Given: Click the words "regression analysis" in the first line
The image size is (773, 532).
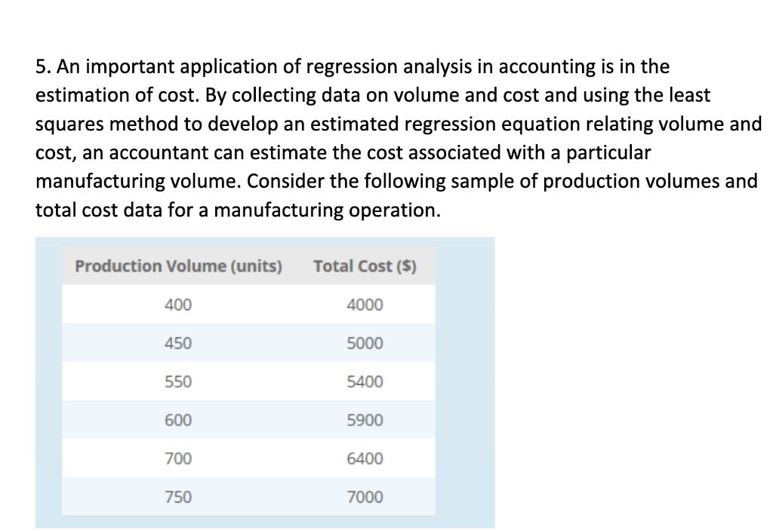Looking at the screenshot, I should pos(390,67).
